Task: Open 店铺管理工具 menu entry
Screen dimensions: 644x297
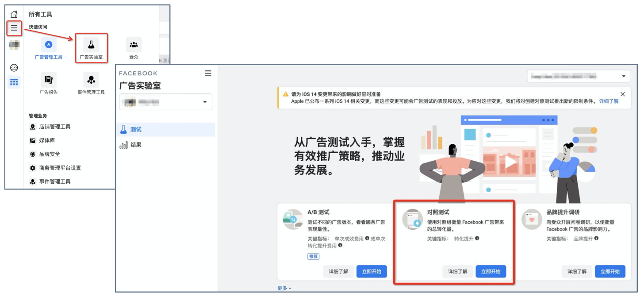Action: coord(55,127)
